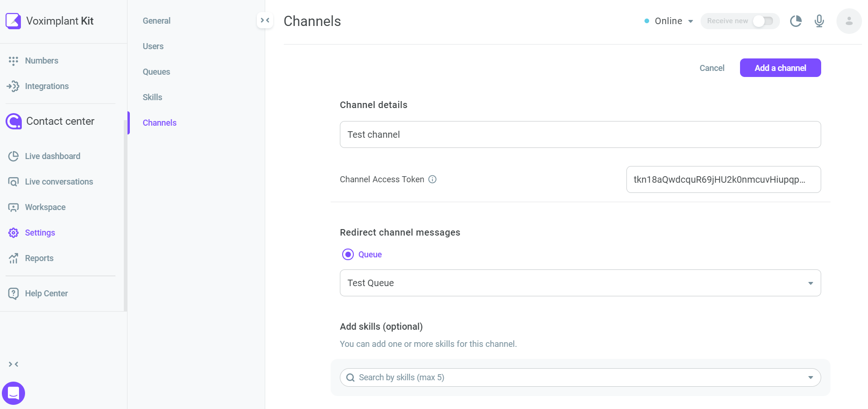Open Live conversations page
The width and height of the screenshot is (868, 409).
(x=59, y=182)
